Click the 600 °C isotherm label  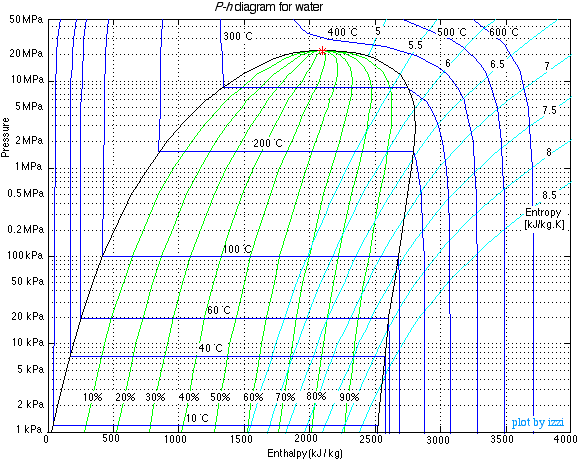pyautogui.click(x=504, y=32)
